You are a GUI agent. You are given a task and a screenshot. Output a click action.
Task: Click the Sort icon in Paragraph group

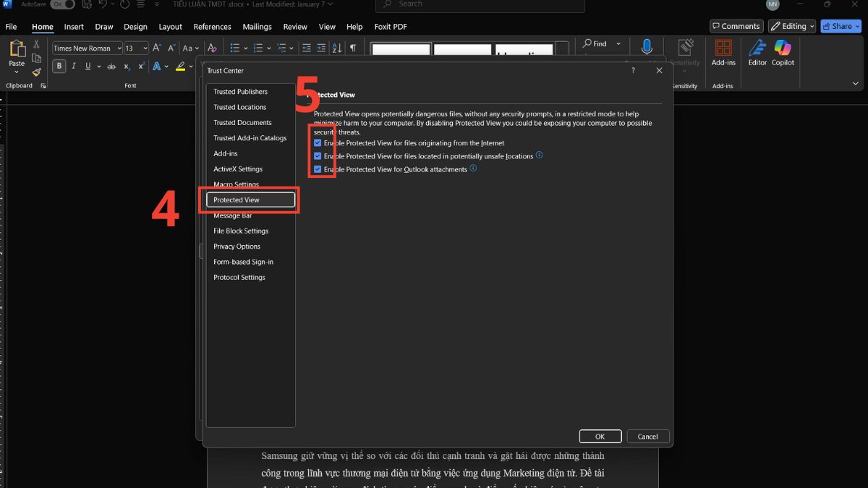336,48
